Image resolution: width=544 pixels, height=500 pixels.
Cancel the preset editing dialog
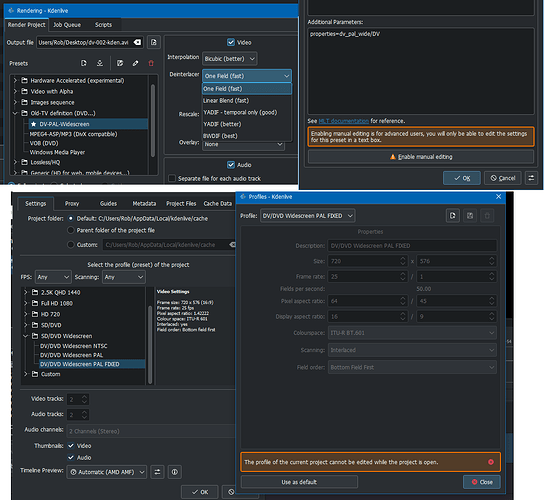point(502,178)
